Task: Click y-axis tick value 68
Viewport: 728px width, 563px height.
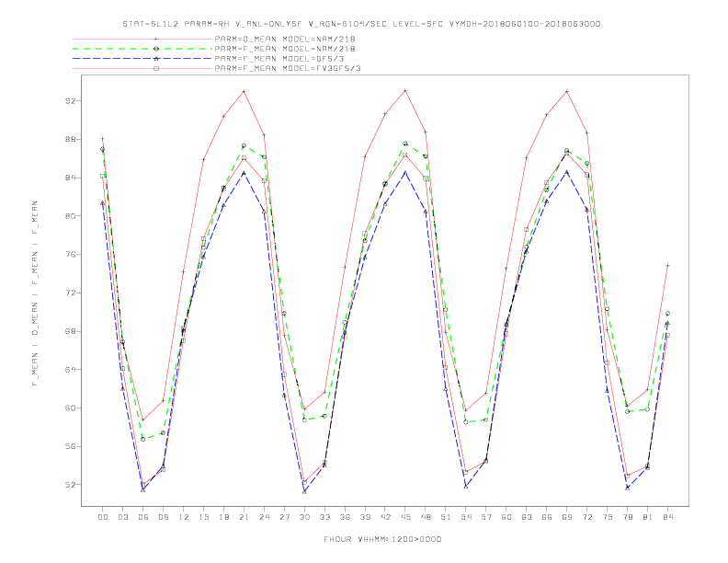Action: tap(71, 332)
